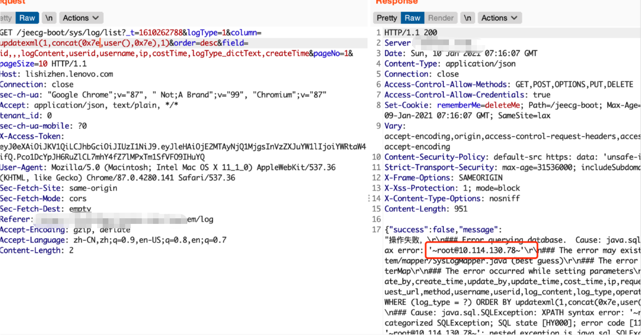
Task: Click the Content-Length: 951 response header
Action: point(427,209)
